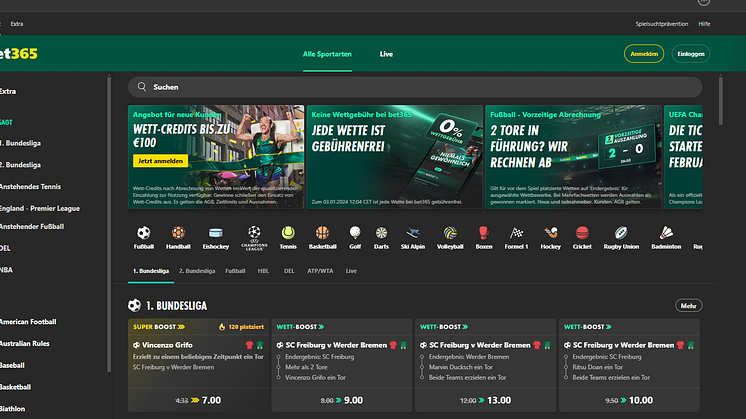Open the Darts sport icon
Image resolution: width=746 pixels, height=419 pixels.
click(380, 233)
